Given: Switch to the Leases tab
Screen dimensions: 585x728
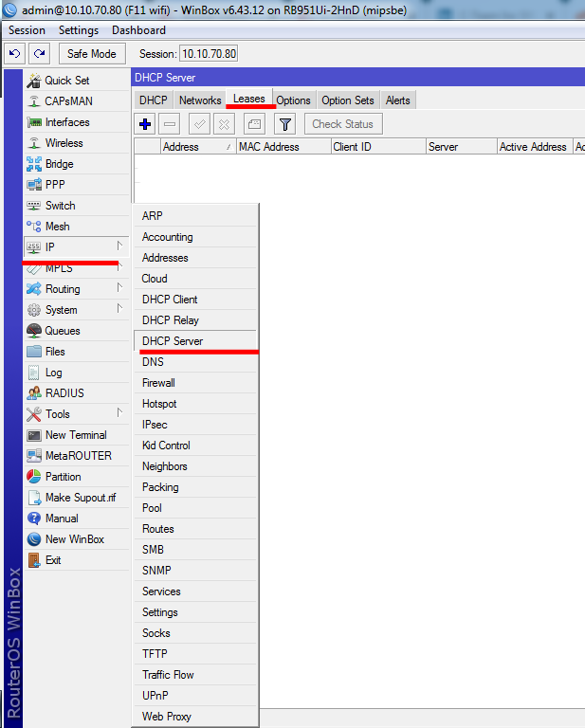Looking at the screenshot, I should coord(249,99).
